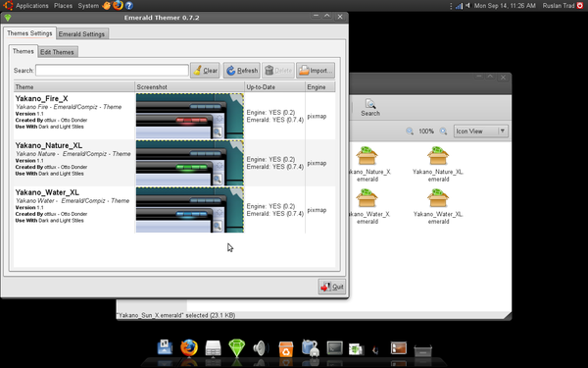
Task: Click the Engine column header
Action: click(x=319, y=86)
